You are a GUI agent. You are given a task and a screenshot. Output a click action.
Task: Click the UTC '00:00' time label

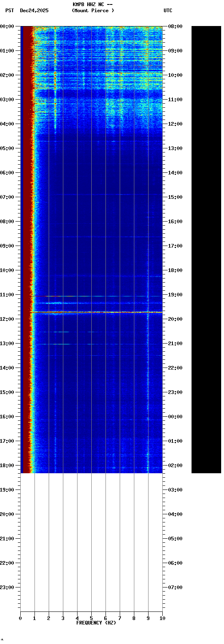click(x=175, y=417)
